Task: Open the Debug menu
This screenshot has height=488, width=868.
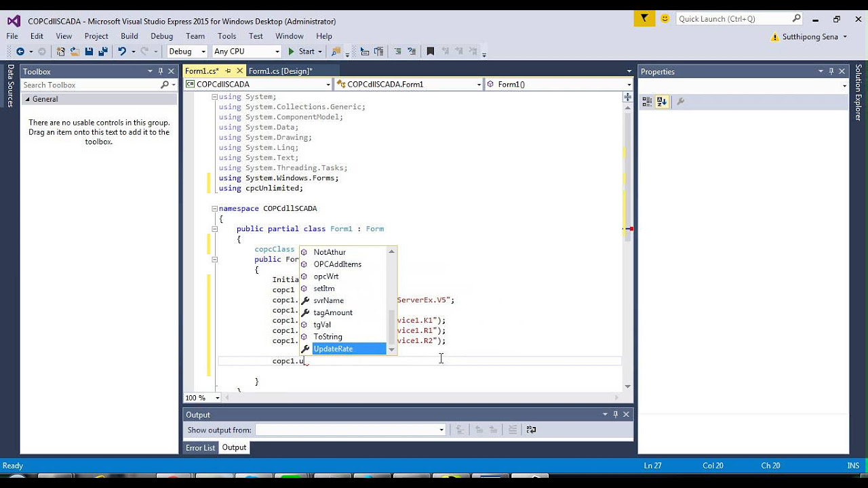Action: (x=161, y=36)
